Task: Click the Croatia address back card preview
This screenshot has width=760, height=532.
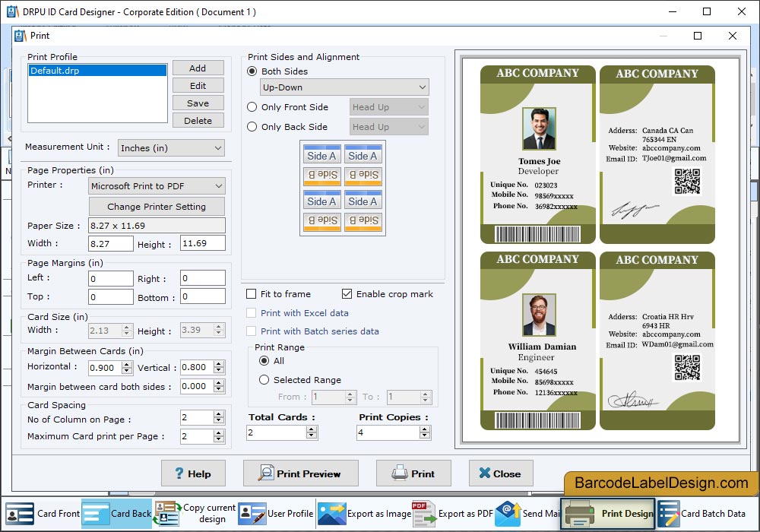Action: point(657,340)
